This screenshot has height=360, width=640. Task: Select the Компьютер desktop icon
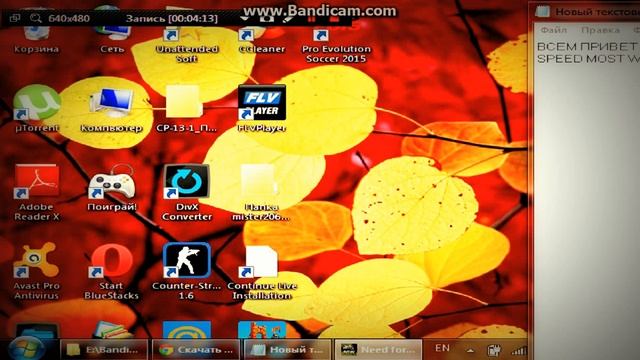coord(111,109)
